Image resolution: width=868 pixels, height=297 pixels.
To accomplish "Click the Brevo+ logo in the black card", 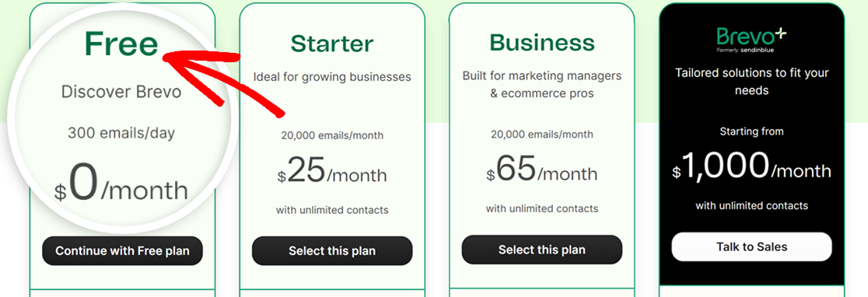I will 751,41.
